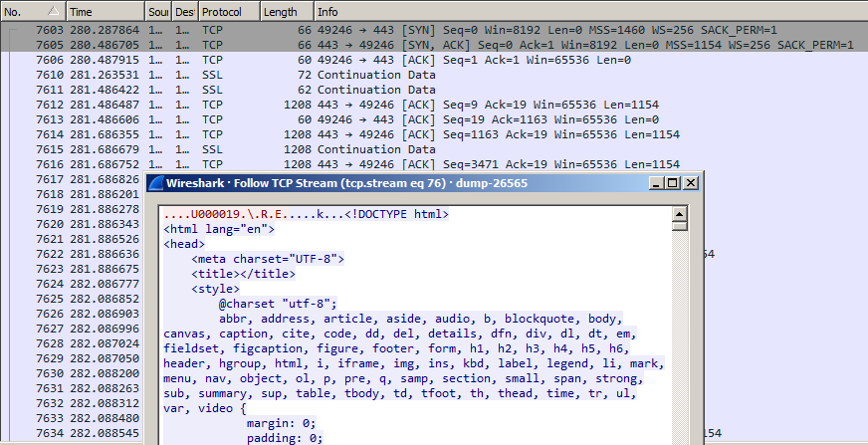Maximize the Follow TCP Stream dialog
Screen dimensions: 868x445
[673, 183]
